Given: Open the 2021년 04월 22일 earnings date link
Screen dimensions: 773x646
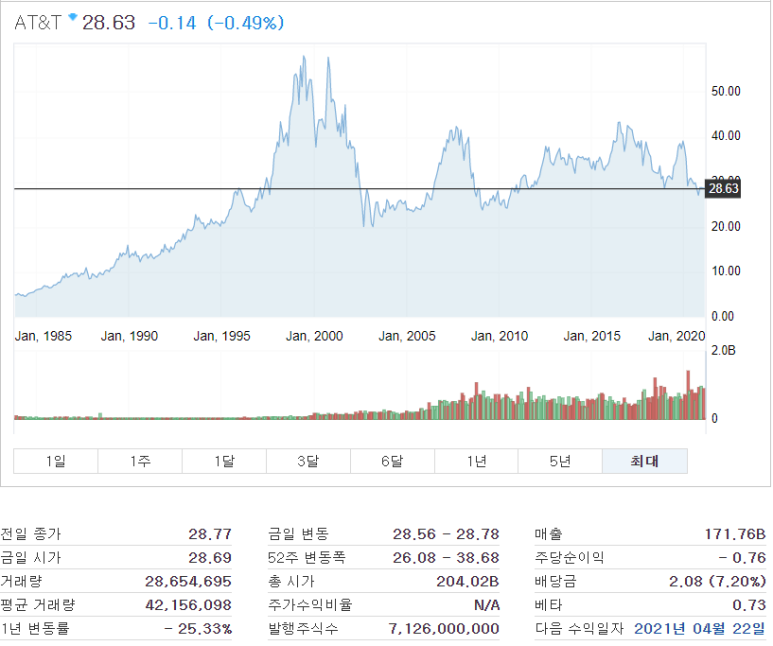Looking at the screenshot, I should (700, 628).
